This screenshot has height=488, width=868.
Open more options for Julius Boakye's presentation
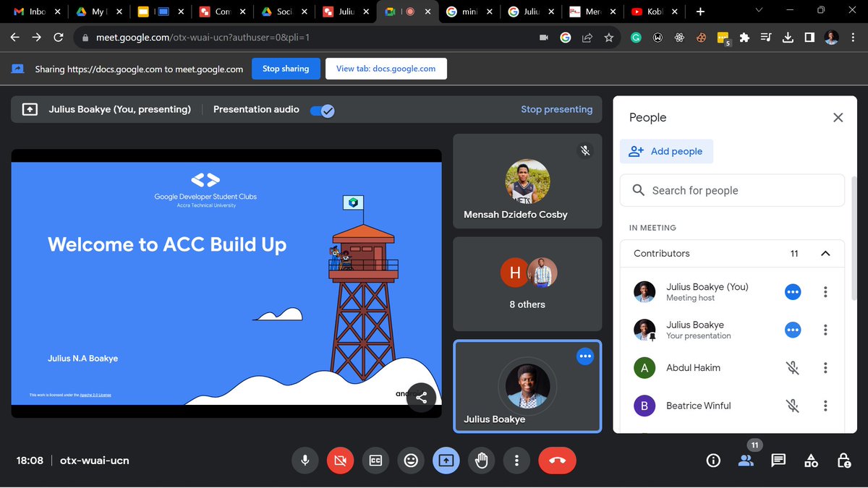click(825, 330)
